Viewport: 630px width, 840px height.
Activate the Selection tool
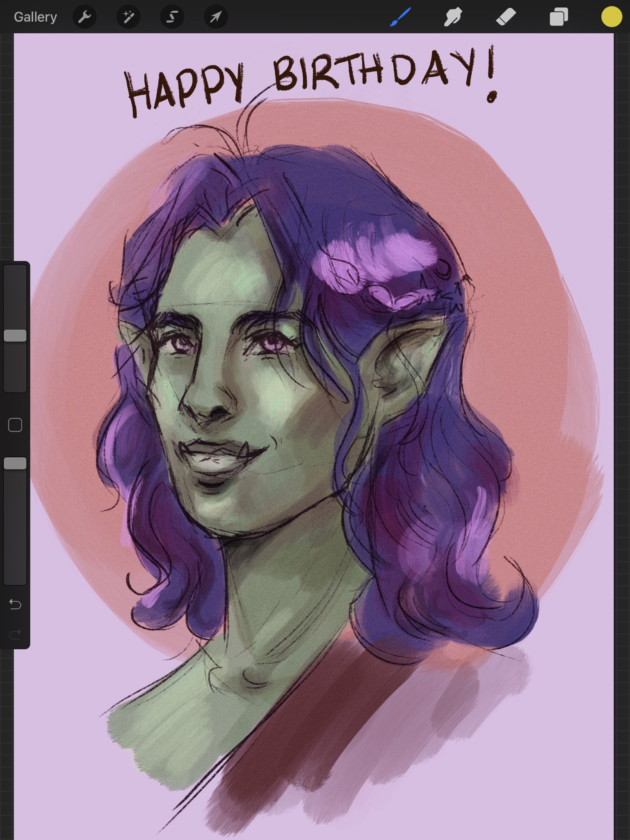172,17
